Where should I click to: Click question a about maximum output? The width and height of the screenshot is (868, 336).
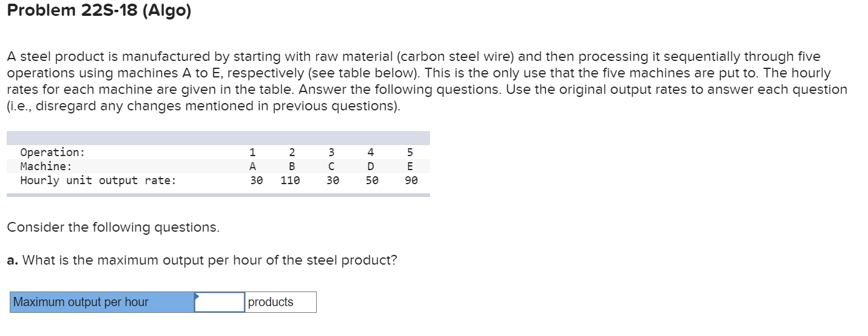[202, 260]
